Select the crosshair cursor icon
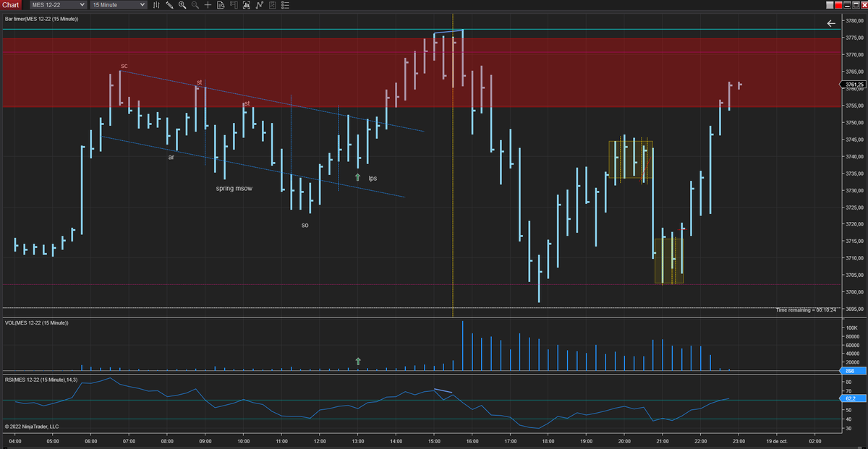The width and height of the screenshot is (868, 449). point(208,4)
